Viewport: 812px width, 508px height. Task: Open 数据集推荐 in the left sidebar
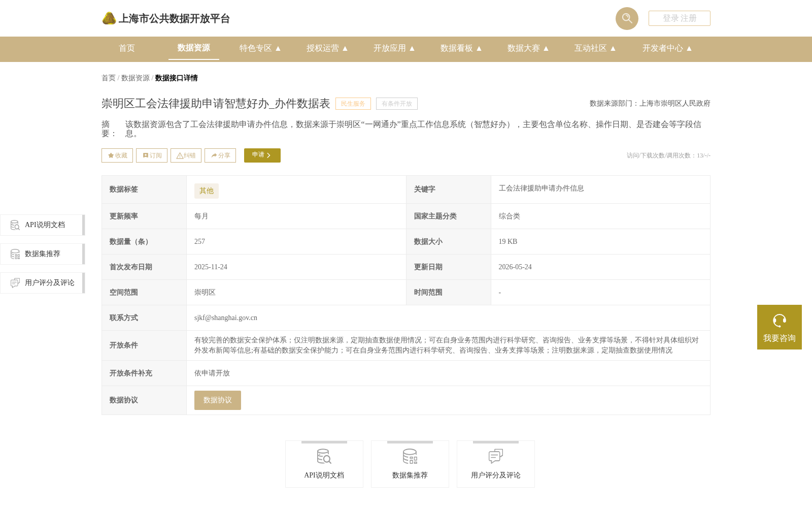point(43,254)
